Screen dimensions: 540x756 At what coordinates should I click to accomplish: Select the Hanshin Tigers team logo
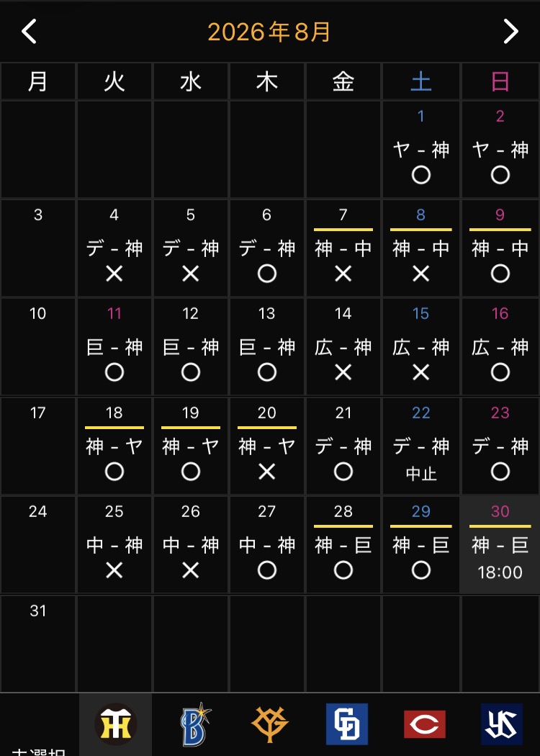tap(115, 724)
